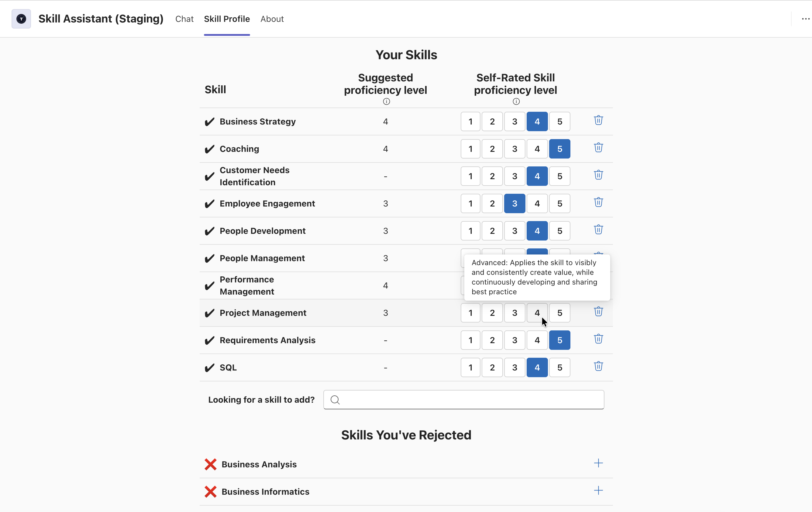The height and width of the screenshot is (512, 812).
Task: Click the checkmark next to People Development
Action: pyautogui.click(x=209, y=231)
